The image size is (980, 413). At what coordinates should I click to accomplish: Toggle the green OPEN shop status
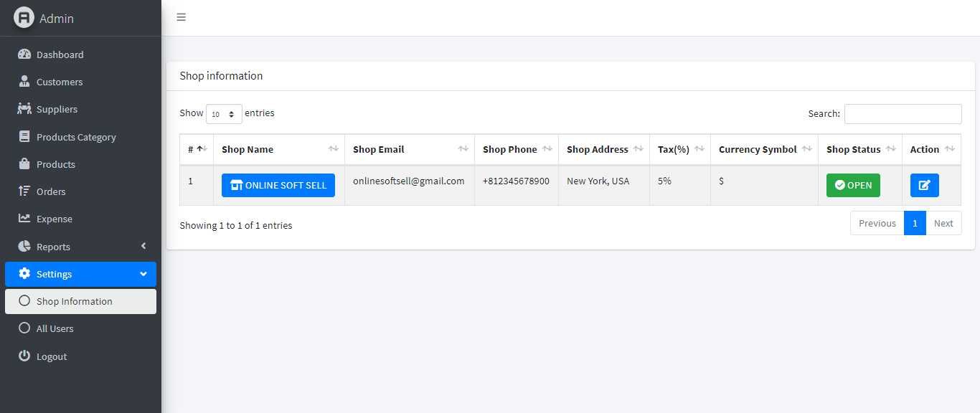tap(853, 185)
